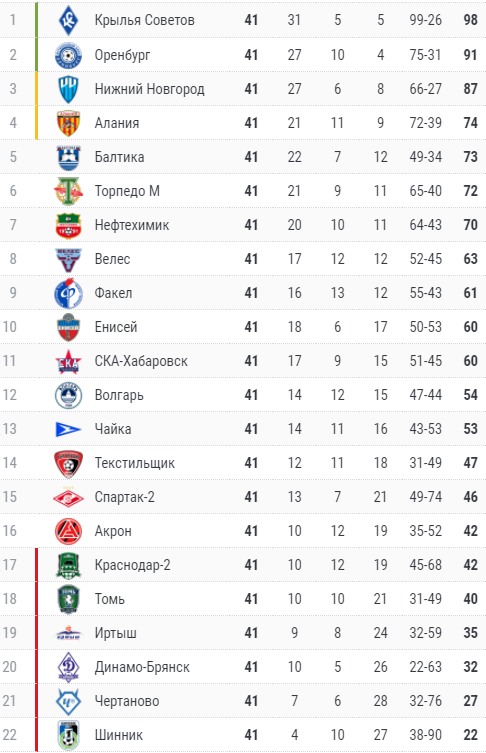
Task: Select the Велес team name
Action: pyautogui.click(x=112, y=259)
